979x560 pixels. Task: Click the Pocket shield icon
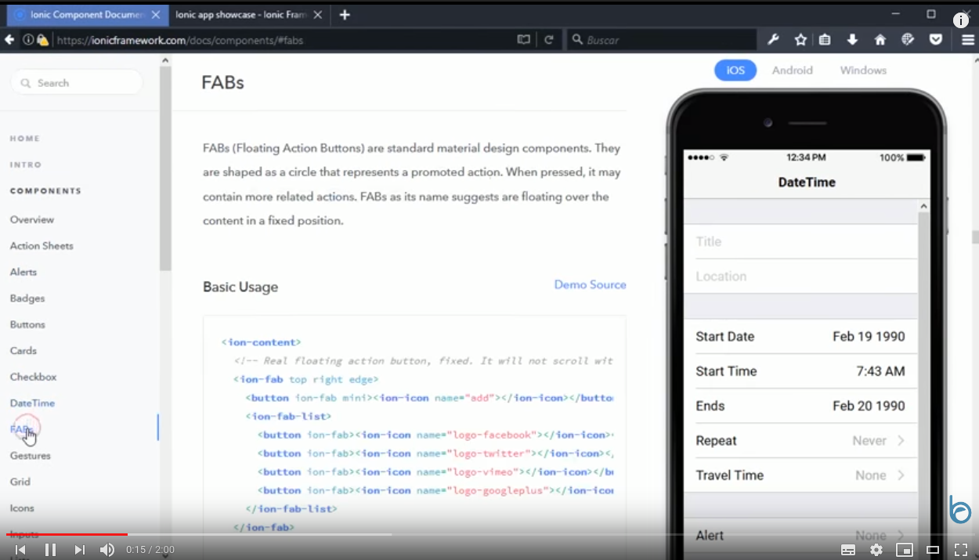click(x=935, y=40)
